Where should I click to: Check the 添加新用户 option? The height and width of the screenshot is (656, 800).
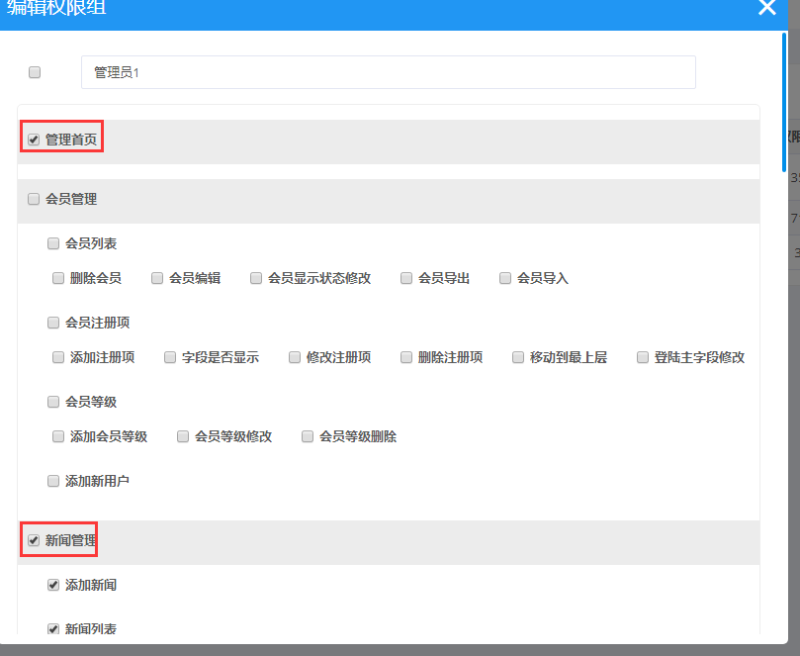pyautogui.click(x=53, y=481)
